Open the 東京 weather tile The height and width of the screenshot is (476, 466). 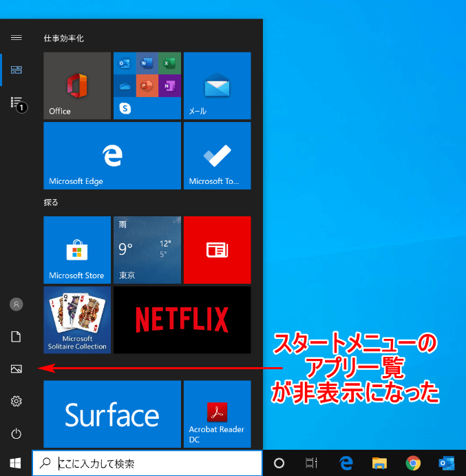coord(147,250)
